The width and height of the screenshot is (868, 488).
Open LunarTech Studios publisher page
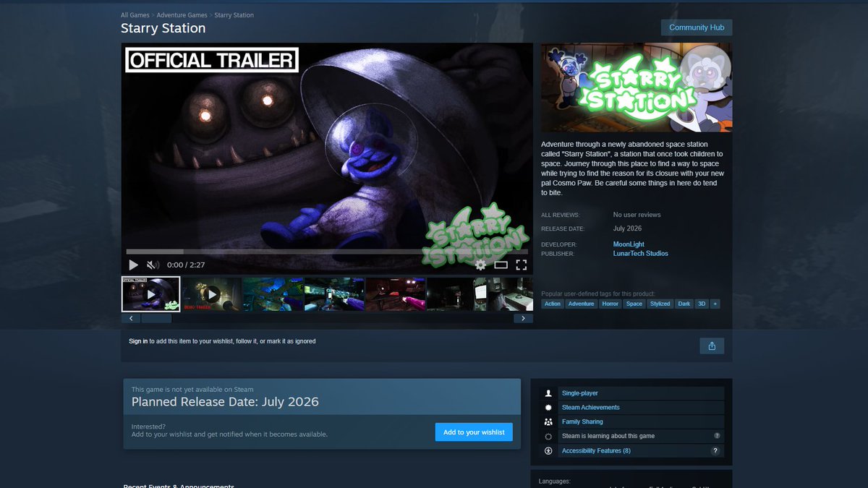pos(641,254)
